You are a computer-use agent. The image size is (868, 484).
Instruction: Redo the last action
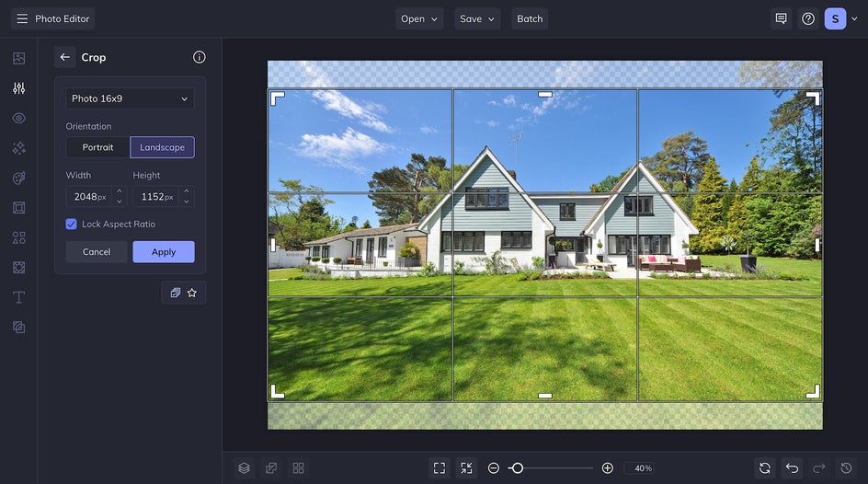[x=819, y=468]
